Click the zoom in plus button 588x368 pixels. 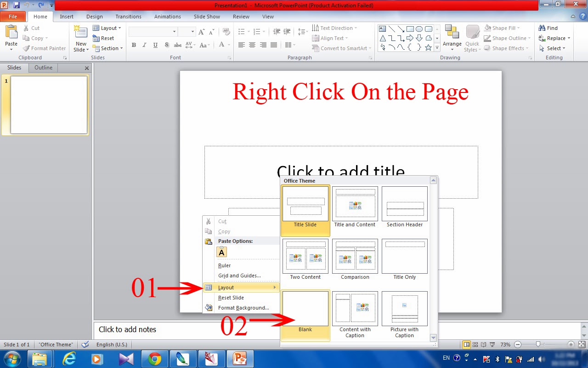[x=571, y=344]
